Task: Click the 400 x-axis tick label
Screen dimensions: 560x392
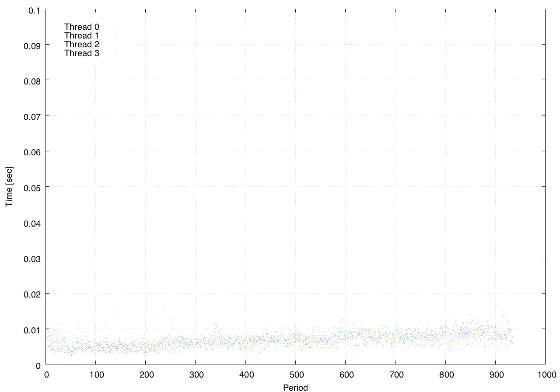Action: [246, 375]
